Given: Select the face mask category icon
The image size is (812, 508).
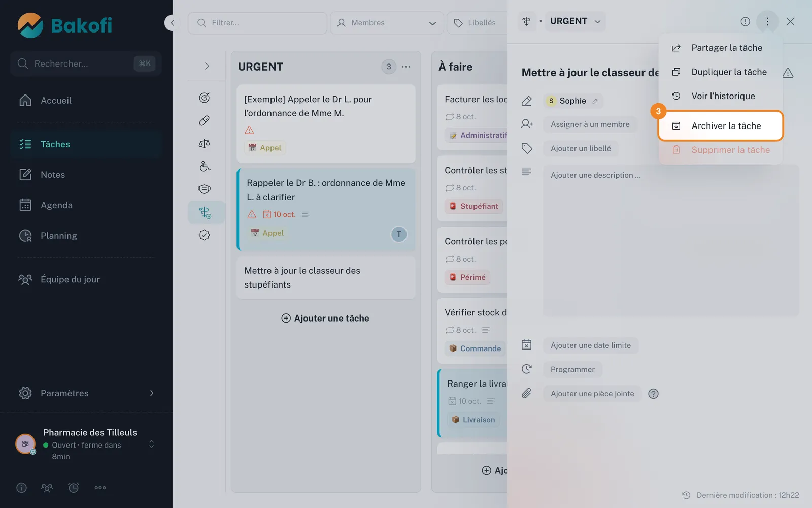Looking at the screenshot, I should (204, 189).
